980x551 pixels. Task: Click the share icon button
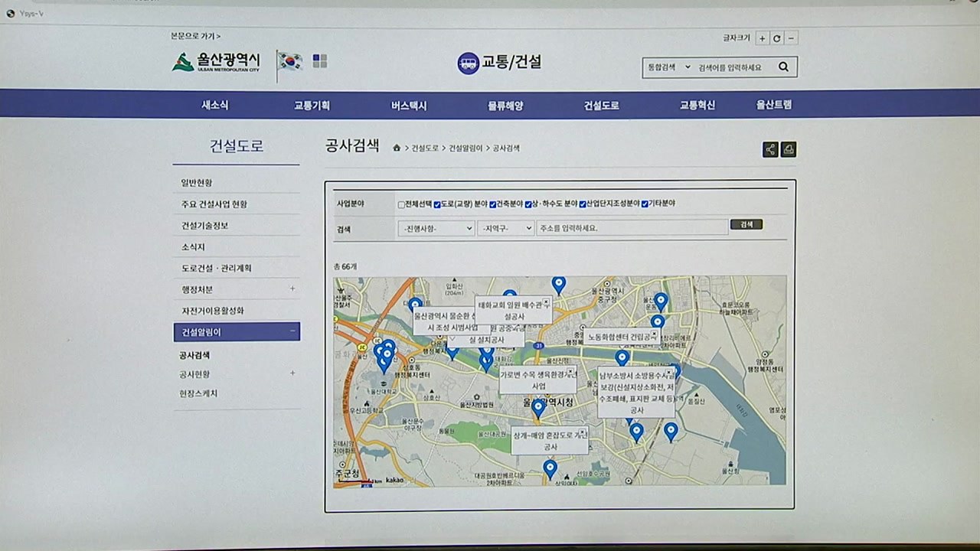(770, 149)
